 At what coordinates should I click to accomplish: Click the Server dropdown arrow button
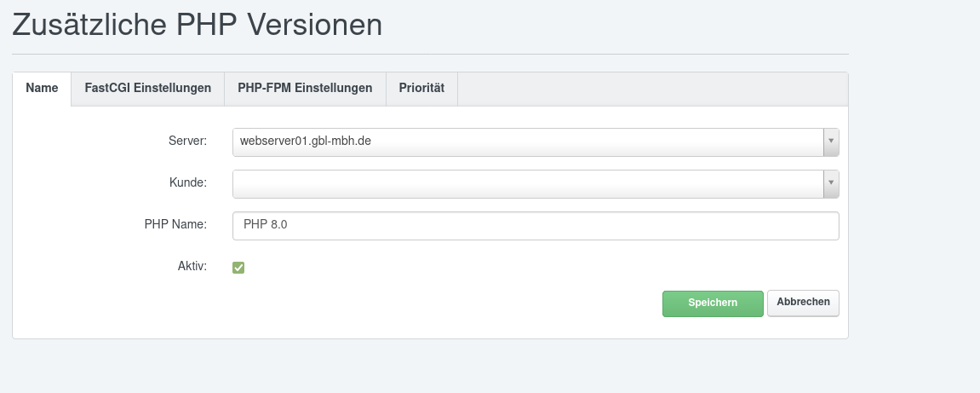pyautogui.click(x=831, y=142)
